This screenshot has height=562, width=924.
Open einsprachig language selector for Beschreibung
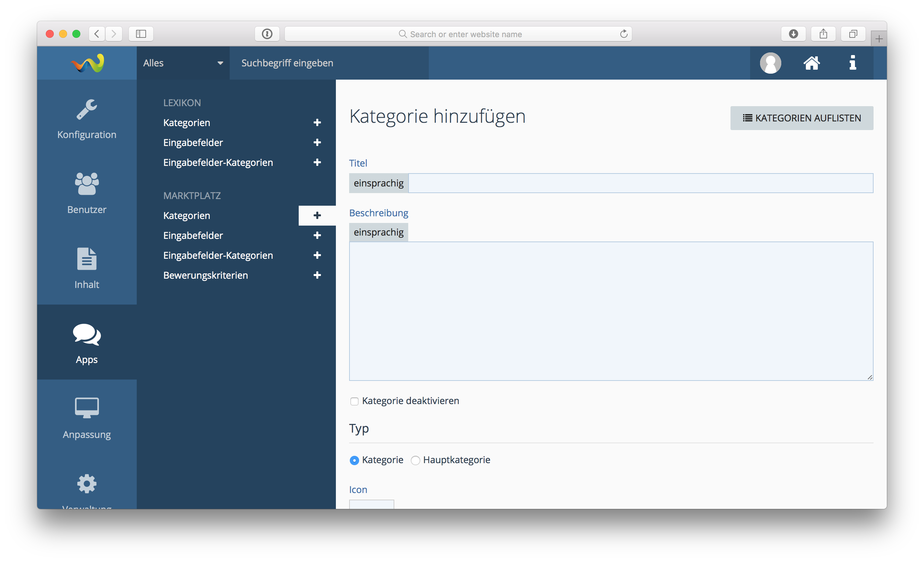[378, 233]
